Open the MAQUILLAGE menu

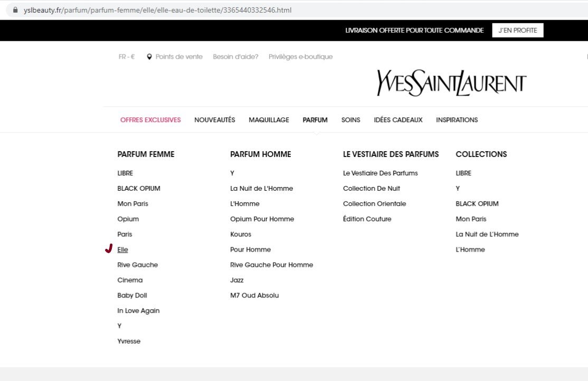tap(269, 119)
